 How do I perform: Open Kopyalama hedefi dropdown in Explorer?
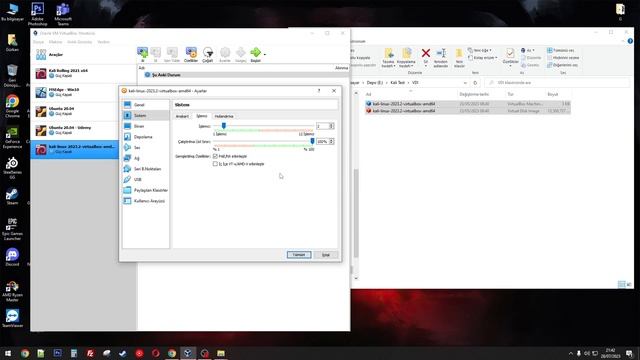[406, 58]
